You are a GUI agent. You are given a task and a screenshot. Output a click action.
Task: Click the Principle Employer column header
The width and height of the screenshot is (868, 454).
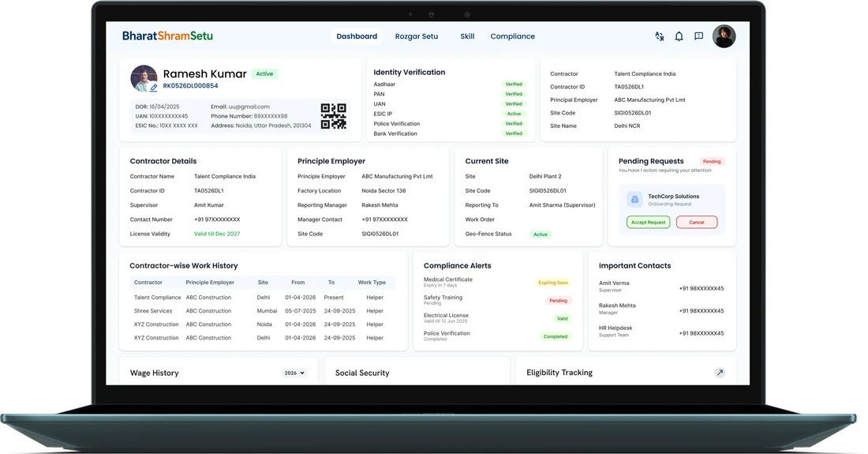[x=210, y=283]
